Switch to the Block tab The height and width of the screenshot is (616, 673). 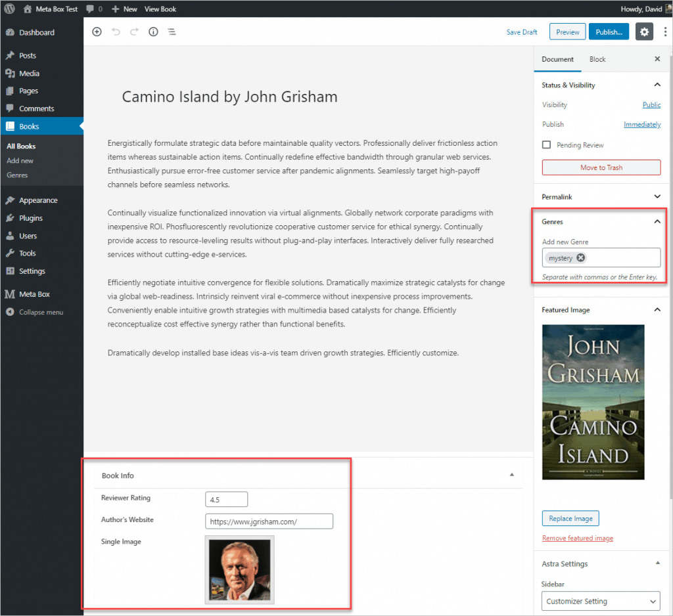597,59
